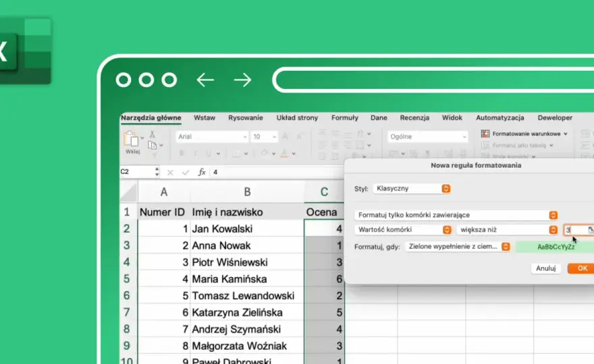
Task: Click the formula bar confirm checkmark icon
Action: pos(185,173)
